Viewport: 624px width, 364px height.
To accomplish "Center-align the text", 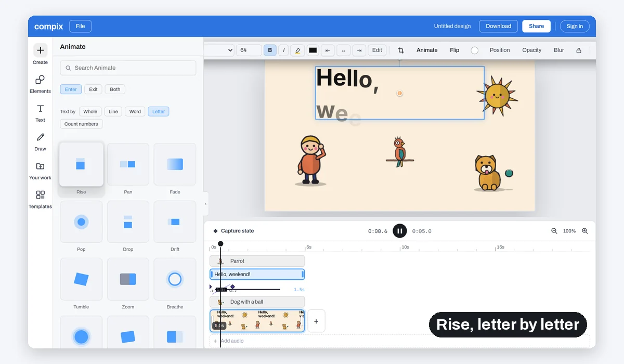I will (343, 50).
